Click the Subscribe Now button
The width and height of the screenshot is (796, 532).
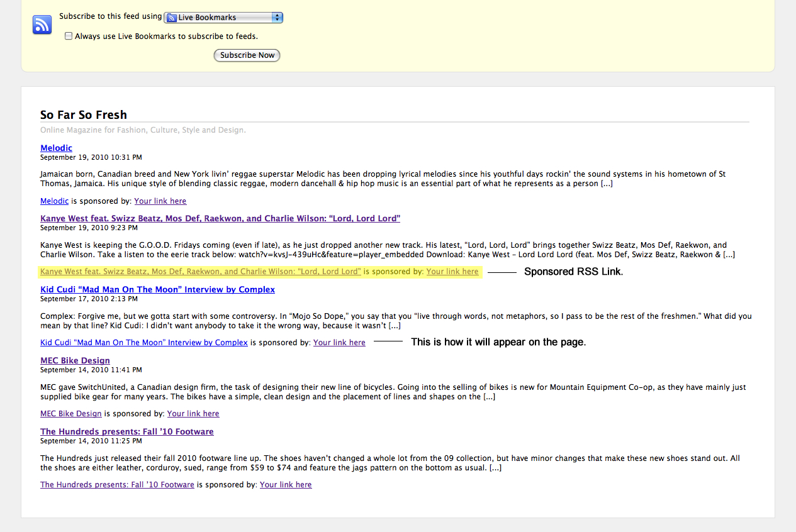click(x=247, y=55)
